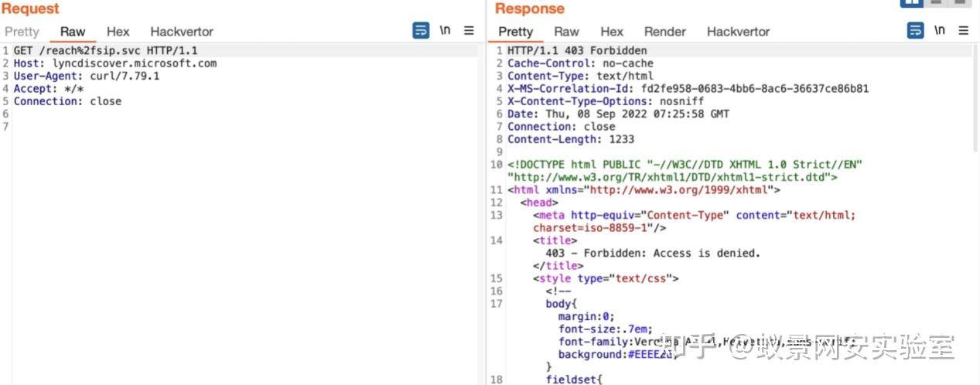Click the 'GET /reach%2fsip.svc HTTP/1.1' request line
Screen dimensions: 980x385
click(105, 51)
